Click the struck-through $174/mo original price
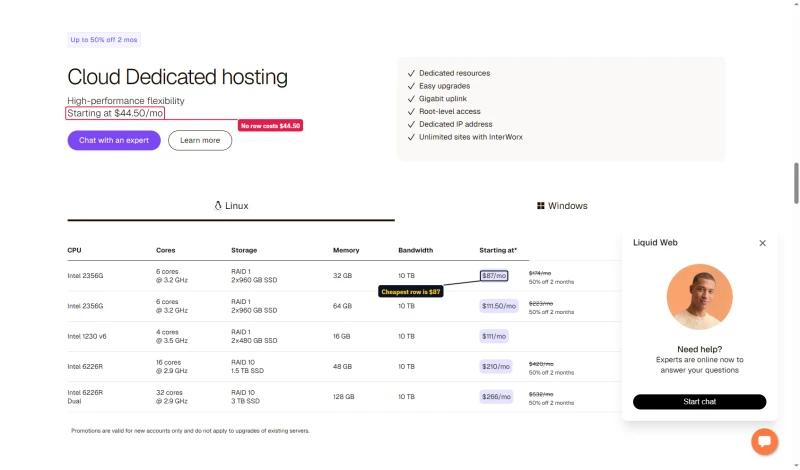 540,274
